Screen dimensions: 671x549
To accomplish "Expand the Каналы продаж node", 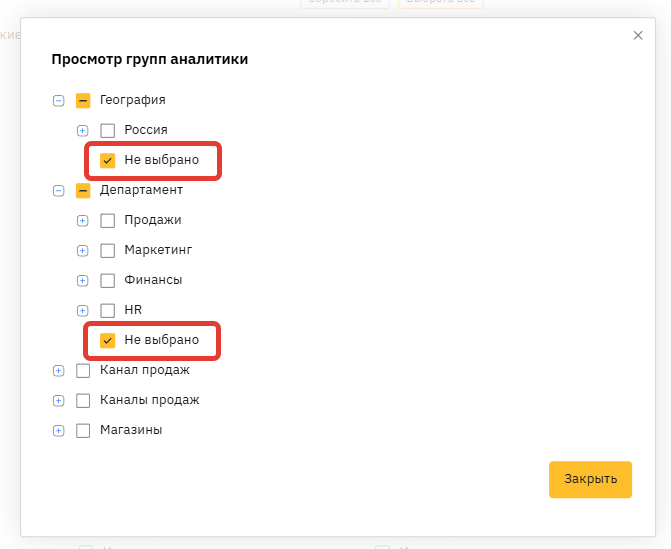I will 58,400.
